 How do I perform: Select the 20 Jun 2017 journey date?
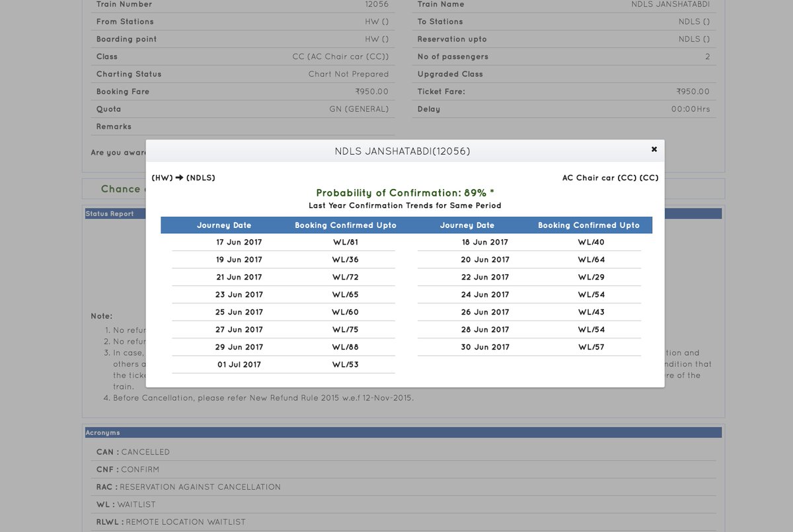(x=485, y=260)
